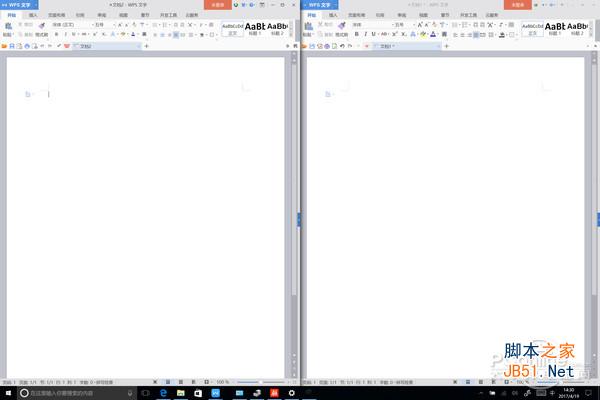Viewport: 600px width, 400px height.
Task: Open font size dropdown in right window
Action: coord(414,24)
